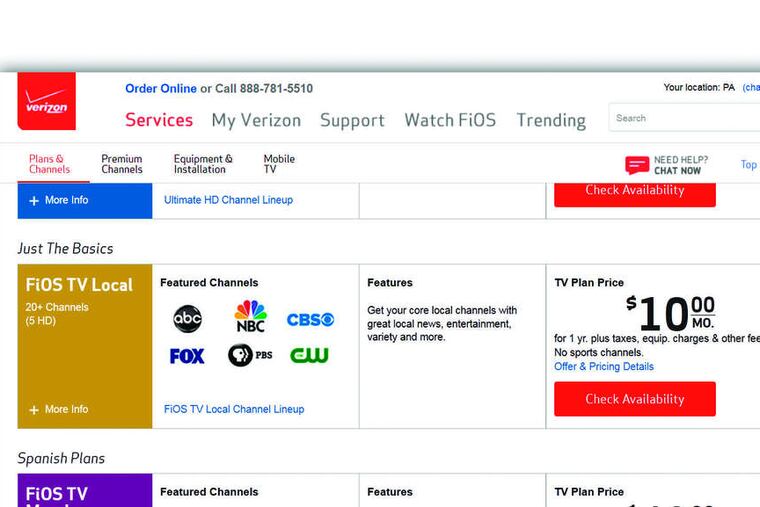Image resolution: width=760 pixels, height=507 pixels.
Task: Open the My Verizon menu
Action: (x=256, y=120)
